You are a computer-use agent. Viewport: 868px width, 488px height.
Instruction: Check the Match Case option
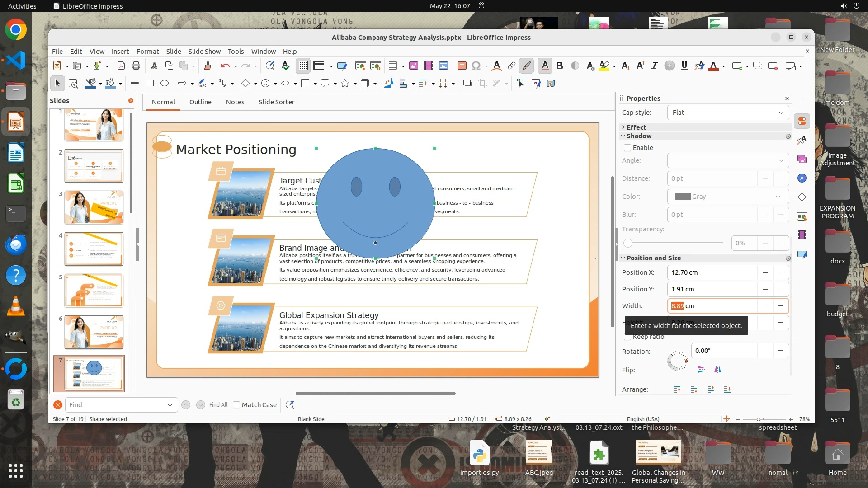[236, 405]
